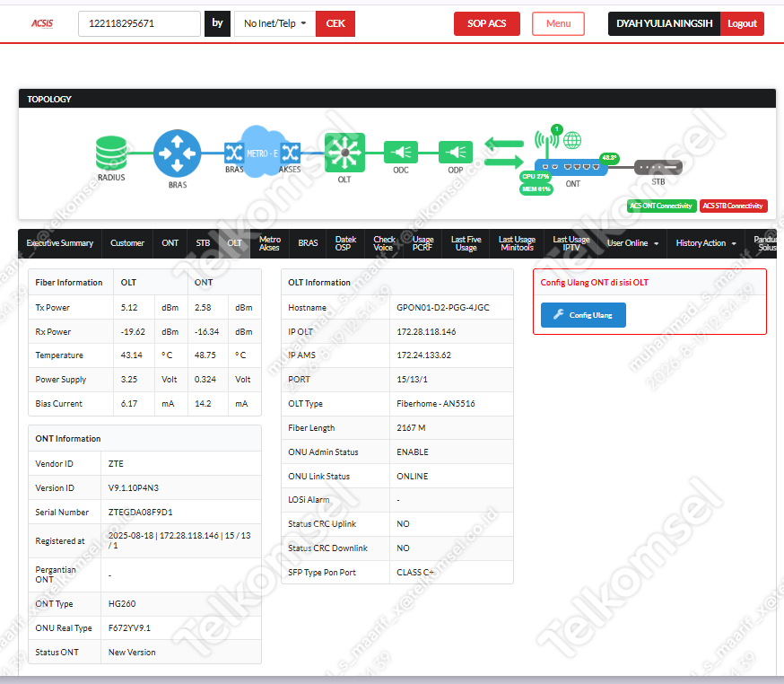
Task: Open the Metro Akses tab
Action: [269, 243]
